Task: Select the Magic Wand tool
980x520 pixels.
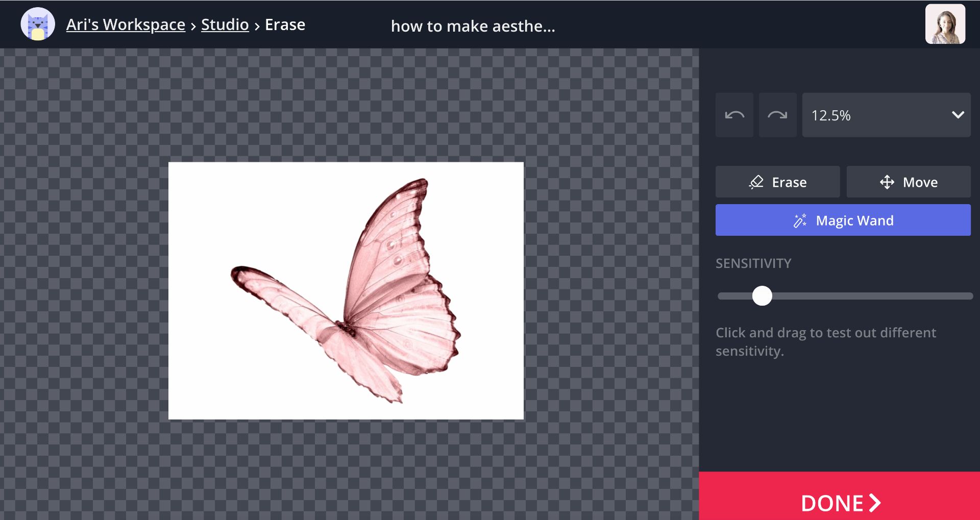Action: pyautogui.click(x=843, y=220)
